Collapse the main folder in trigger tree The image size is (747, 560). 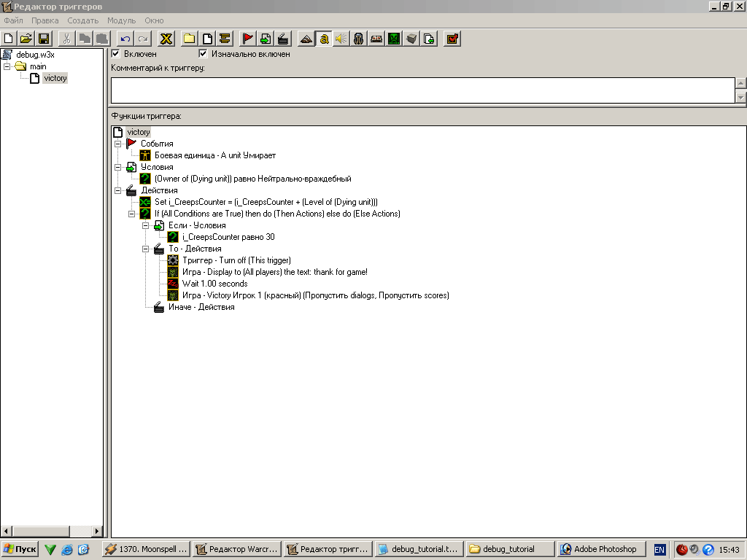(7, 66)
